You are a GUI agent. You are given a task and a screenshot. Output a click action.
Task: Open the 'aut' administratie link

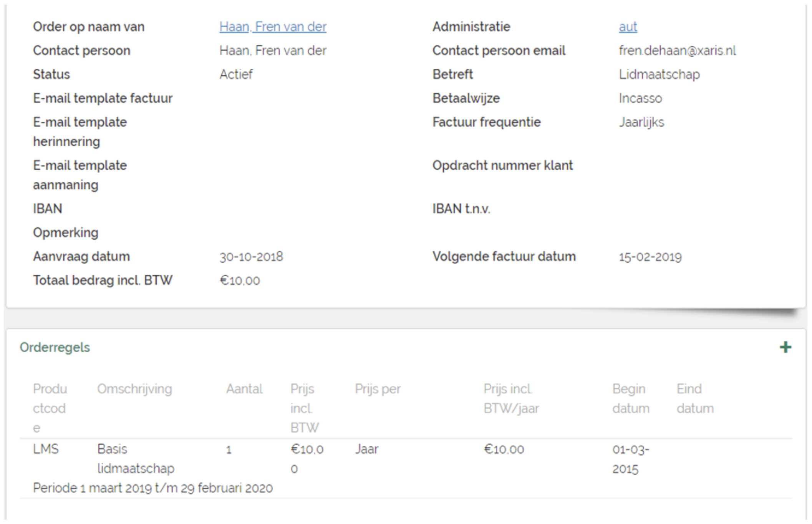(628, 27)
